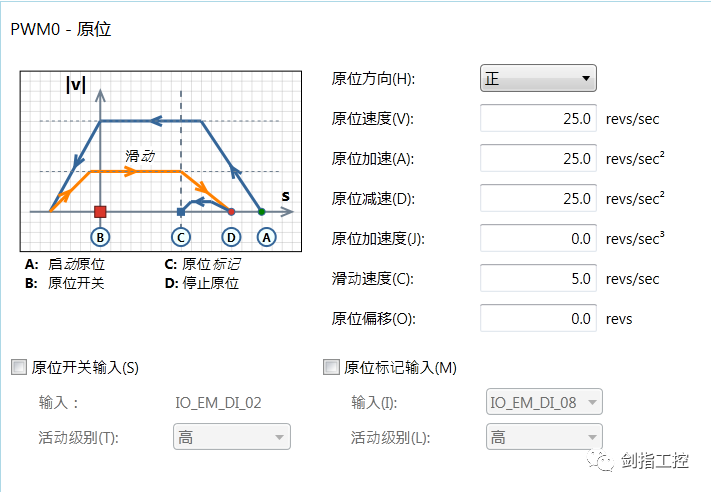Expand the 活动级别(L) level dropdown
The width and height of the screenshot is (711, 492).
544,437
